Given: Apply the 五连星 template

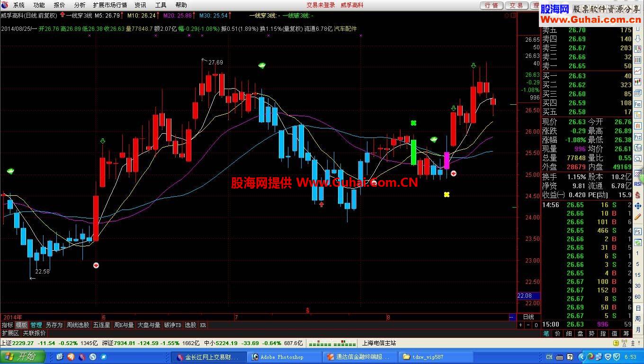Looking at the screenshot, I should [101, 325].
